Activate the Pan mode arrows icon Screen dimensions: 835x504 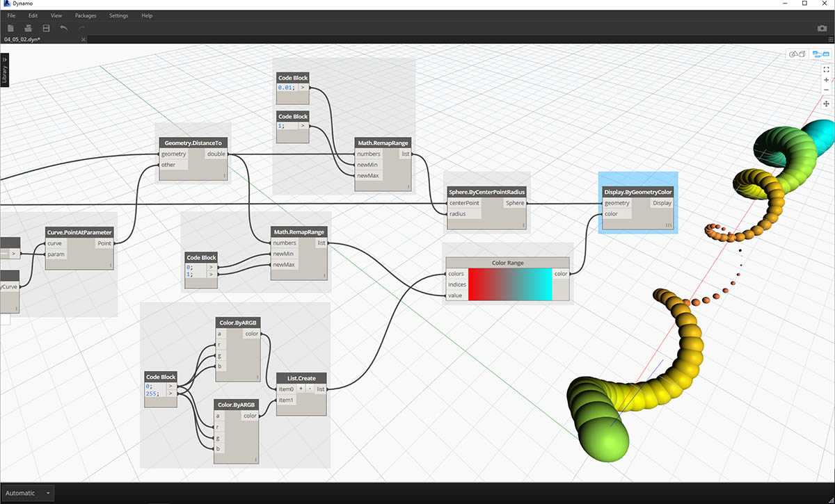coord(826,104)
